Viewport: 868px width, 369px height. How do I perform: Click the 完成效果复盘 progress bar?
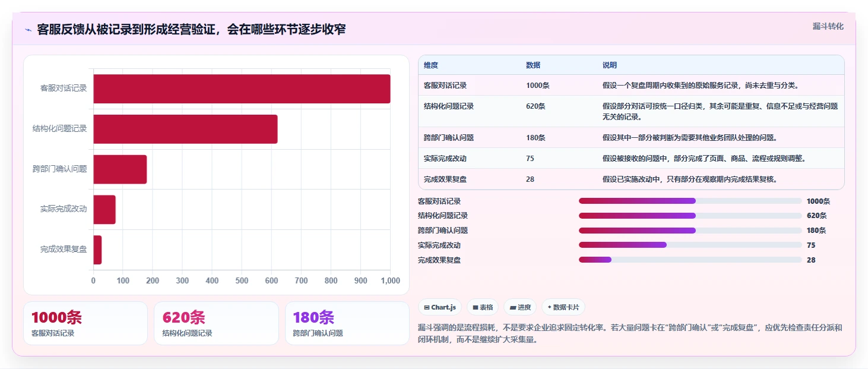tap(690, 260)
